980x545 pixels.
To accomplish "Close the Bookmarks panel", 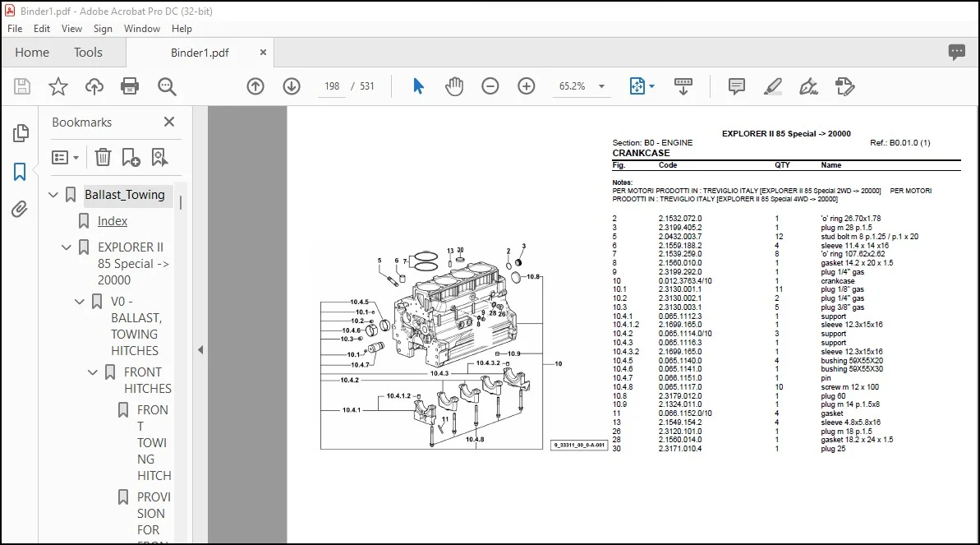I will click(x=168, y=122).
